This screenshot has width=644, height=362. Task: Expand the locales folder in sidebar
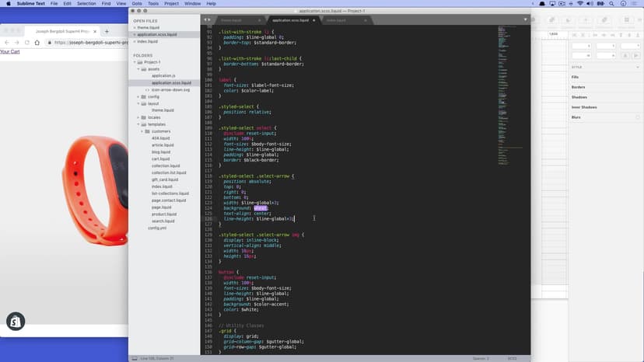tap(138, 117)
